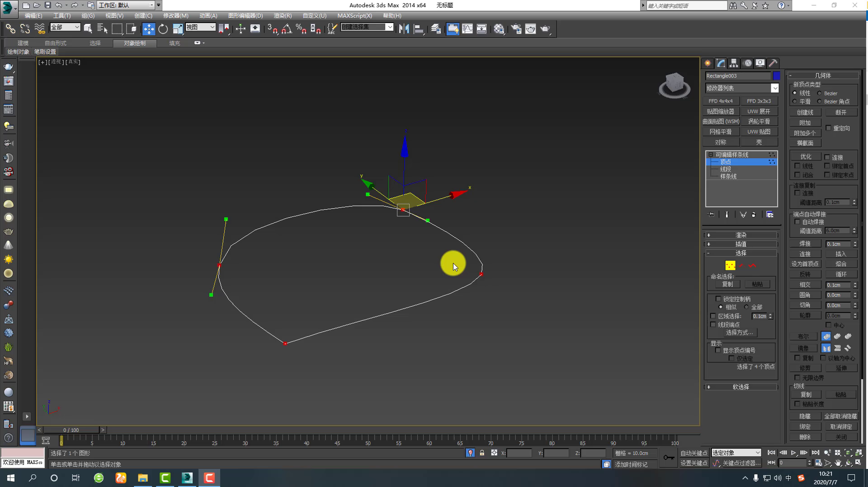The image size is (868, 487).
Task: Click the 焊接 weld button
Action: (x=805, y=244)
